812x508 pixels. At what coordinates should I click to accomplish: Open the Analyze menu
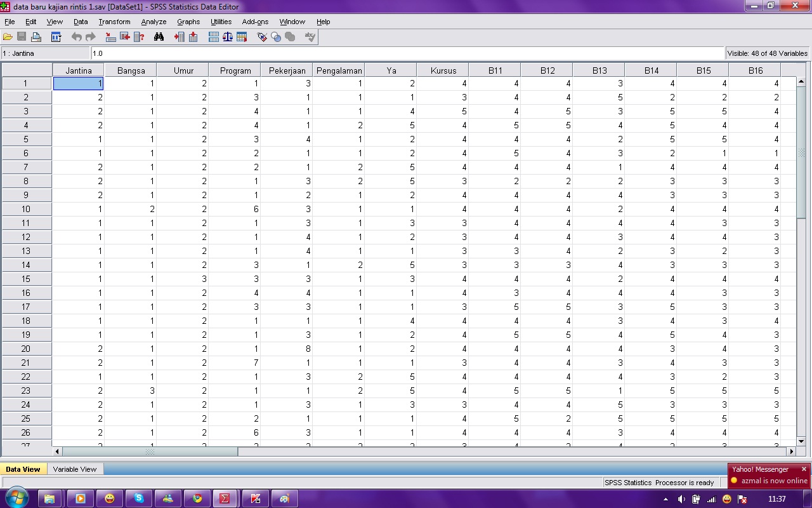[x=154, y=22]
